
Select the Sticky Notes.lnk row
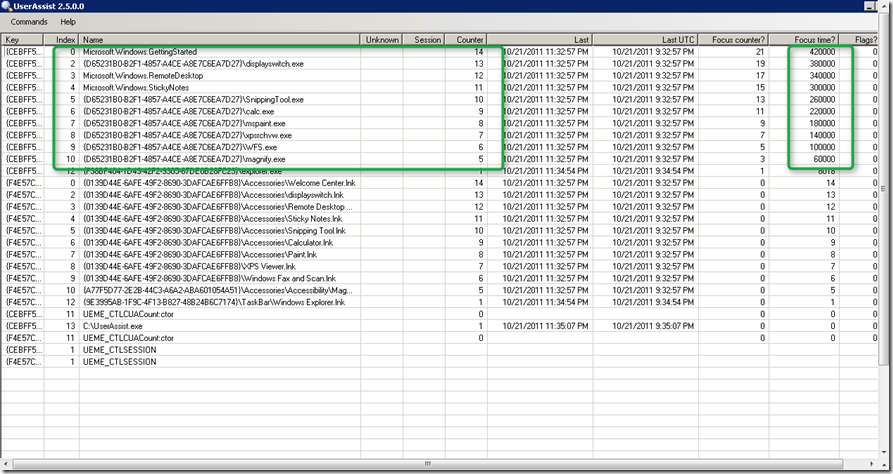(x=439, y=219)
